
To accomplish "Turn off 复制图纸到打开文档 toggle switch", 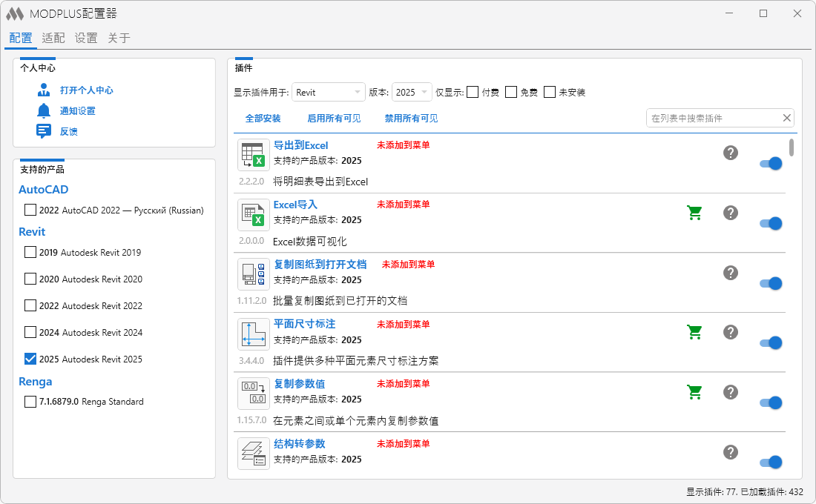I will click(771, 283).
